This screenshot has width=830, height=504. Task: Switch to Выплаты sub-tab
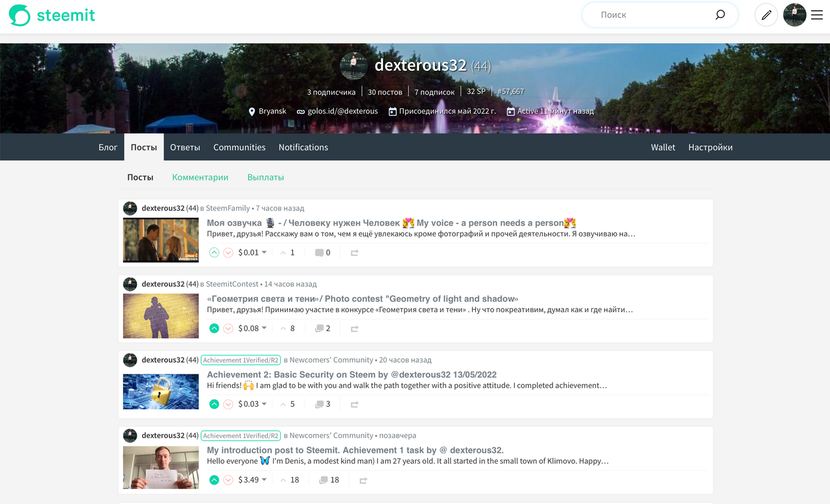click(x=266, y=177)
